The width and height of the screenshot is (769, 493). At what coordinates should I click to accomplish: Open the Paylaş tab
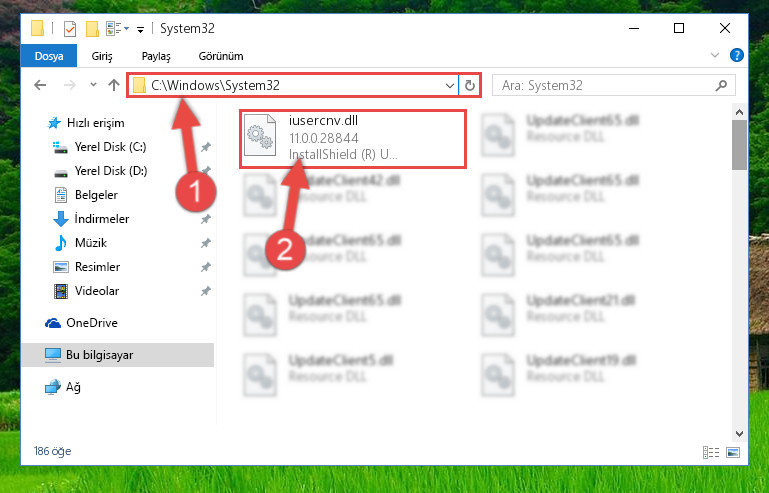tap(156, 56)
